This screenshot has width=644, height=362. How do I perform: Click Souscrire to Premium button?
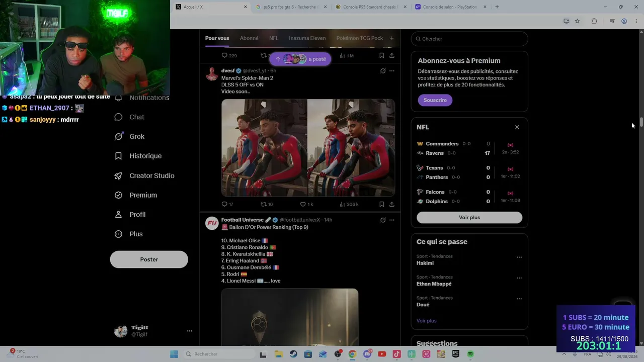[435, 100]
